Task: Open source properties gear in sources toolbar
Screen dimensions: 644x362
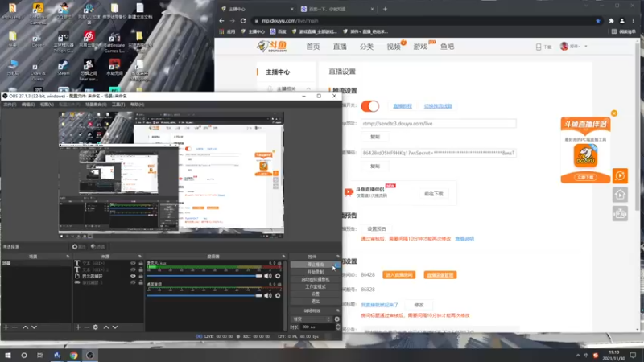Action: coord(96,327)
